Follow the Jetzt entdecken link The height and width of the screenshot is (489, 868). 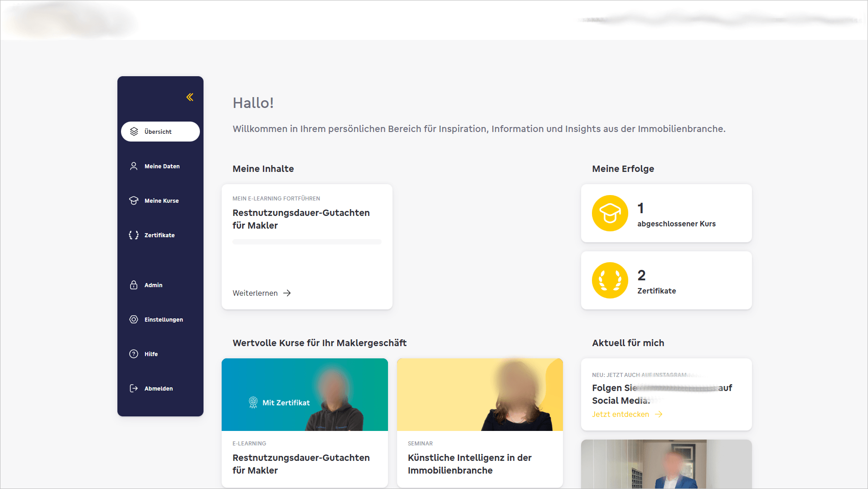click(620, 414)
